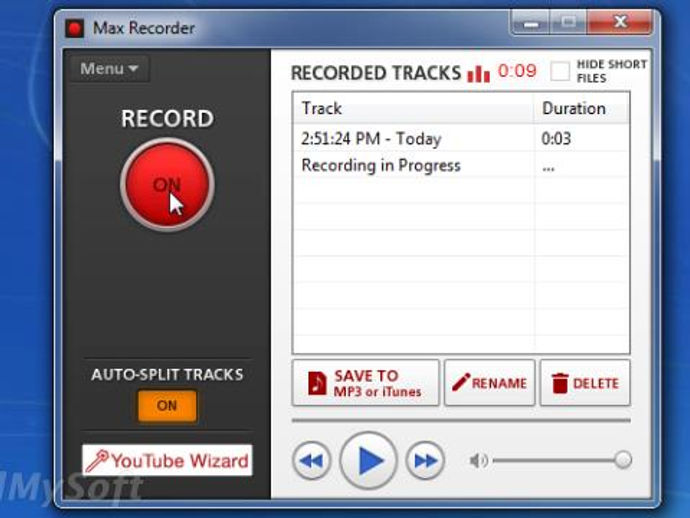Screen dimensions: 690x518
Task: Close the Max Recorder window
Action: pos(620,22)
